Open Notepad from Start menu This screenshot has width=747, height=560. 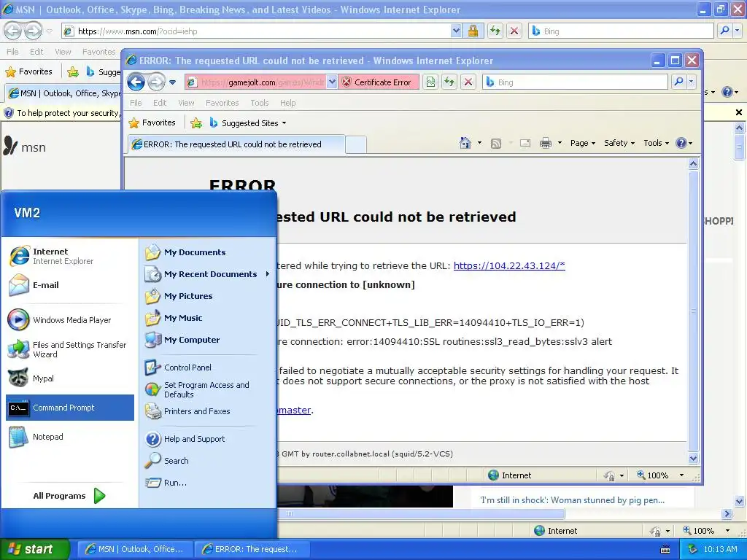click(69, 437)
